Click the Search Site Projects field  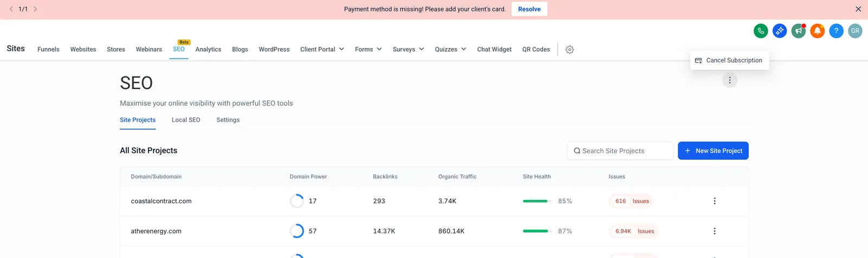tap(620, 151)
